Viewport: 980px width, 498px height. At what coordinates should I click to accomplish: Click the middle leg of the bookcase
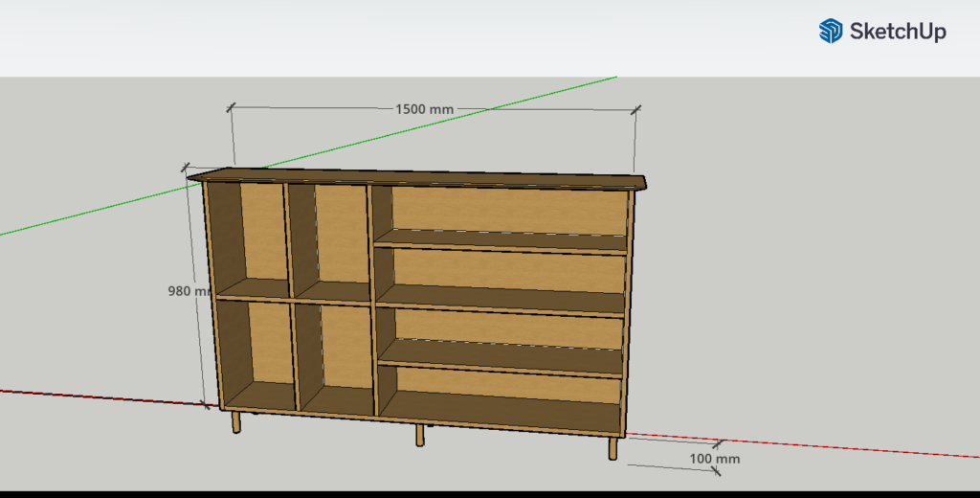(419, 435)
